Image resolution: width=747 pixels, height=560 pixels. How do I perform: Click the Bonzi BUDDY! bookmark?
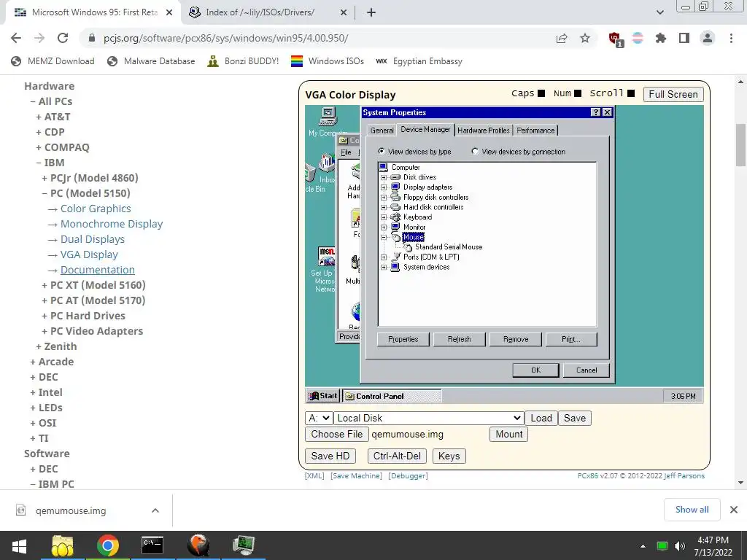pos(243,61)
